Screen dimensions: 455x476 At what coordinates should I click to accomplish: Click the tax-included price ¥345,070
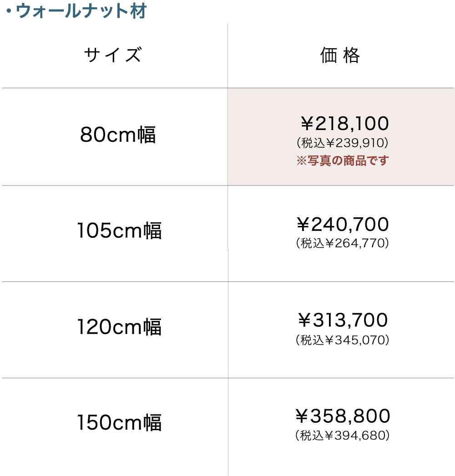tap(342, 340)
